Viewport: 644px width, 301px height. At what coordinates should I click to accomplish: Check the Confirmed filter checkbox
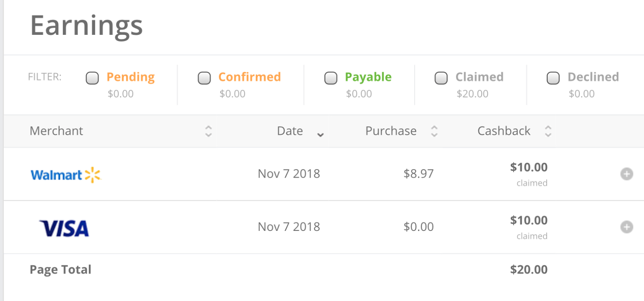click(x=204, y=78)
